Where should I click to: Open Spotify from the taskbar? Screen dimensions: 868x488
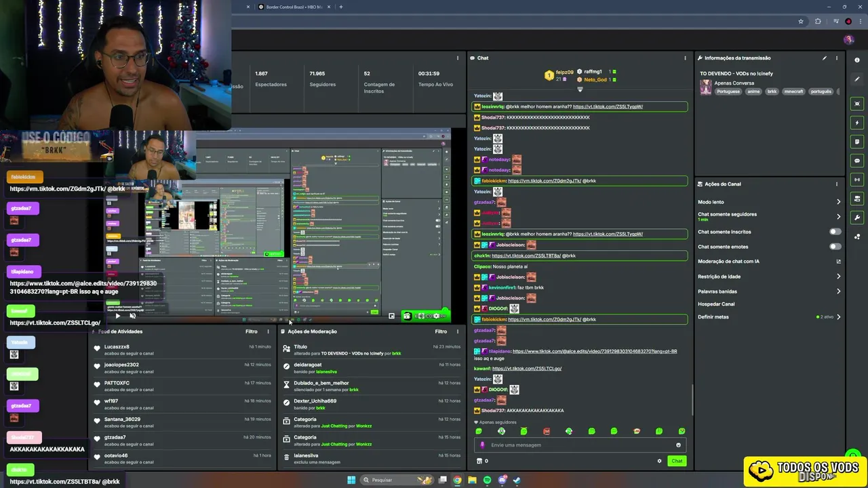487,480
